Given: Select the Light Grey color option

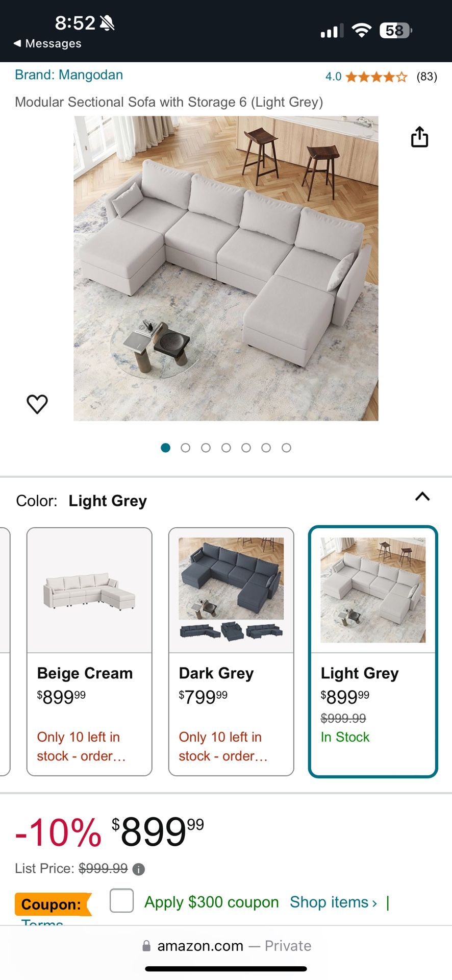Looking at the screenshot, I should pos(373,651).
